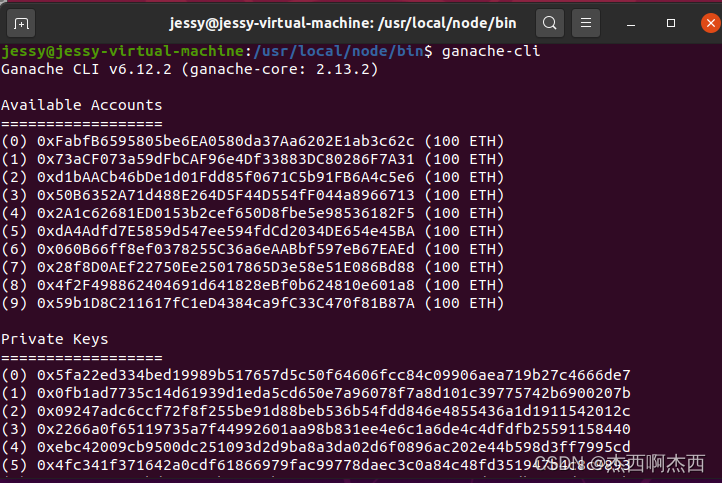Minimize the terminal window
722x483 pixels.
pos(631,23)
